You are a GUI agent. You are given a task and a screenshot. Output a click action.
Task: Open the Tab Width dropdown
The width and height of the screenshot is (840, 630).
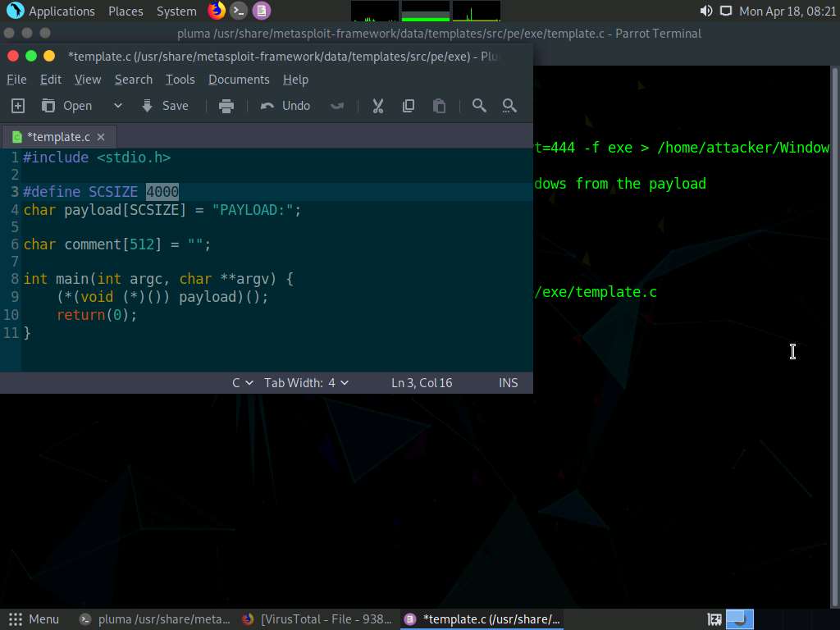tap(306, 383)
